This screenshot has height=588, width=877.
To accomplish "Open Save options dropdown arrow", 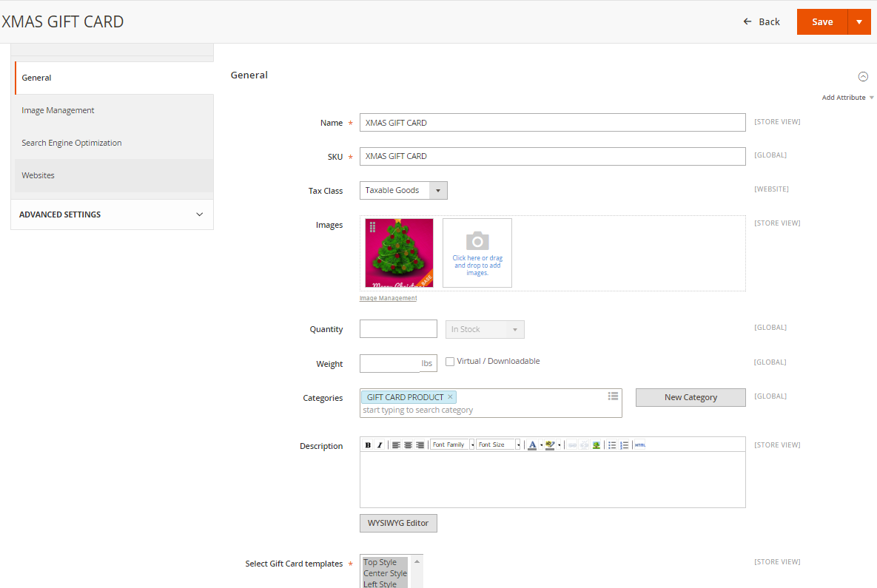I will pos(859,21).
